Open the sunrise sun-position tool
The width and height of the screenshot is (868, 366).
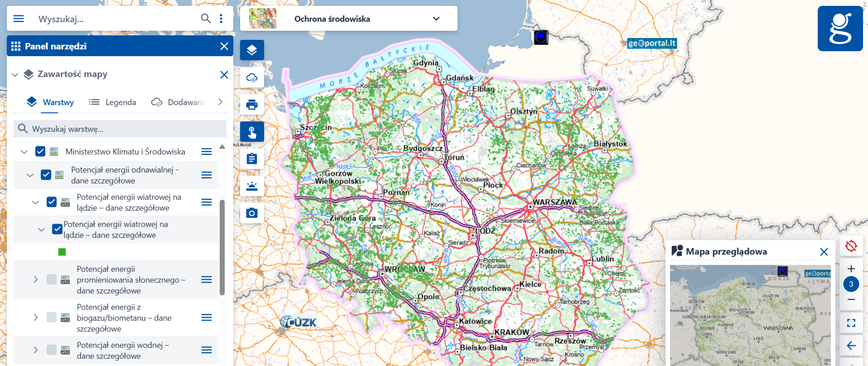coord(252,186)
